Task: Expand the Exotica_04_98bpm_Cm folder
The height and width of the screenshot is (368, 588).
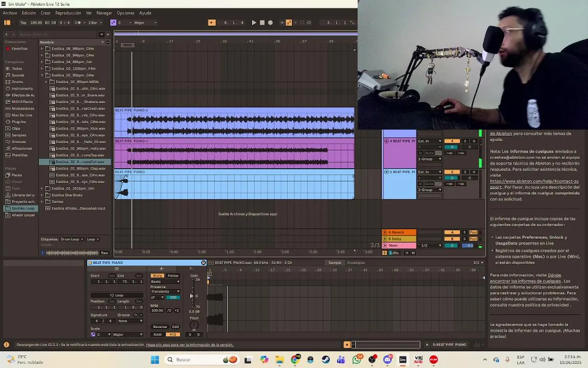Action: coord(42,62)
